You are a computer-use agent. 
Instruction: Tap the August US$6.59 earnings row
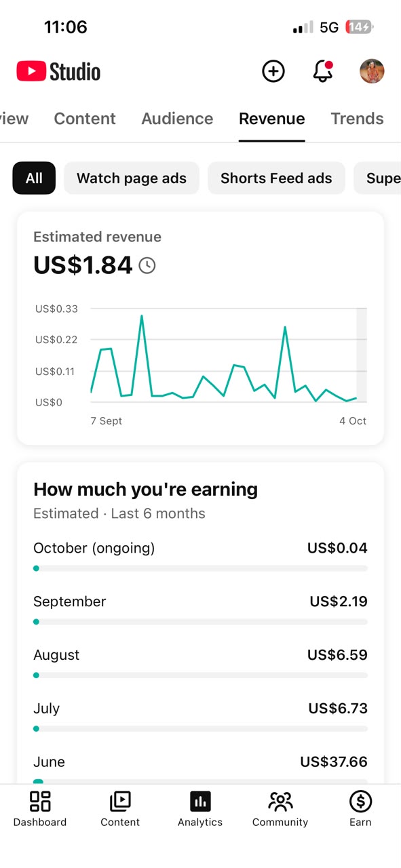[x=200, y=663]
